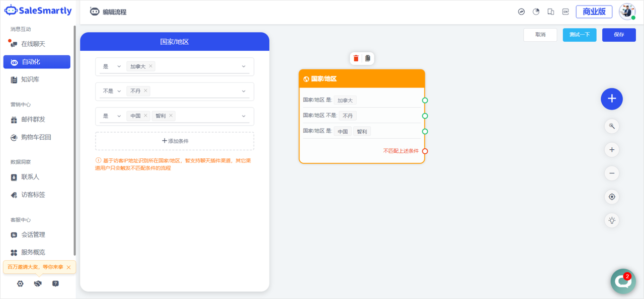The width and height of the screenshot is (644, 299).
Task: Click the blue plus add-node button
Action: pyautogui.click(x=611, y=98)
